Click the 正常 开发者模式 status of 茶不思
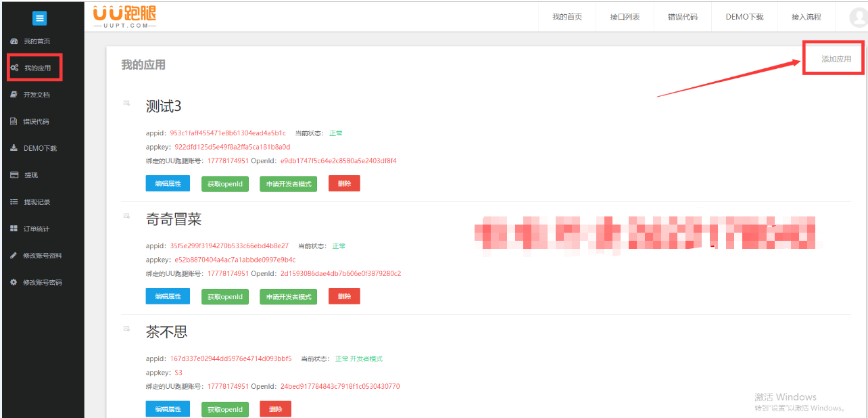The width and height of the screenshot is (868, 418). 359,359
